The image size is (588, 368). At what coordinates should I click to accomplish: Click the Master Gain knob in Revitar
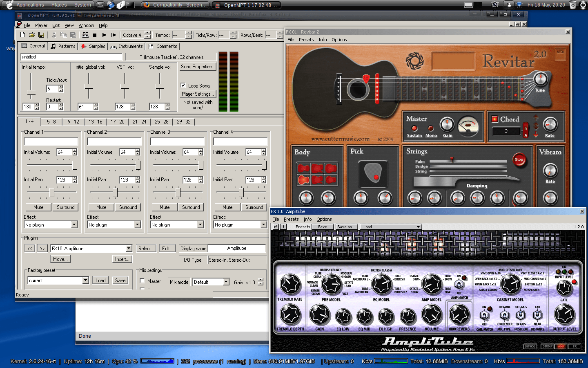(x=447, y=124)
